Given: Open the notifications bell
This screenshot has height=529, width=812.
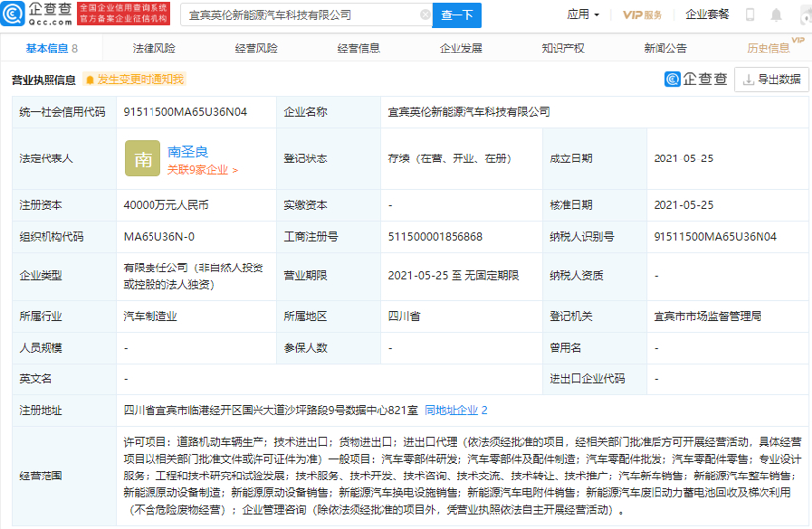Looking at the screenshot, I should [776, 15].
